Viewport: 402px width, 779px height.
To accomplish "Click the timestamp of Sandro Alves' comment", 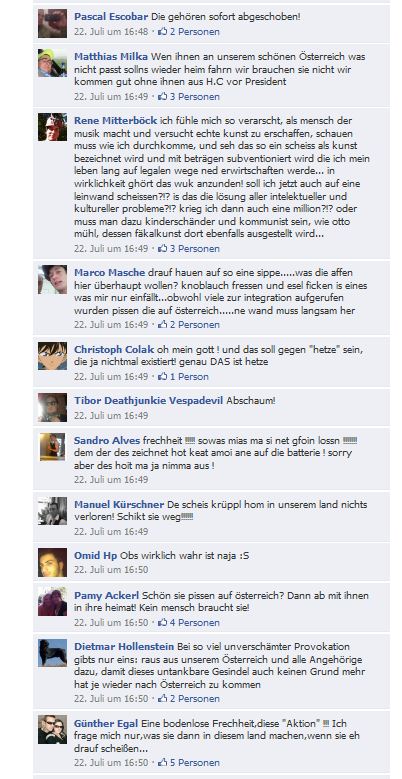I will click(x=111, y=479).
